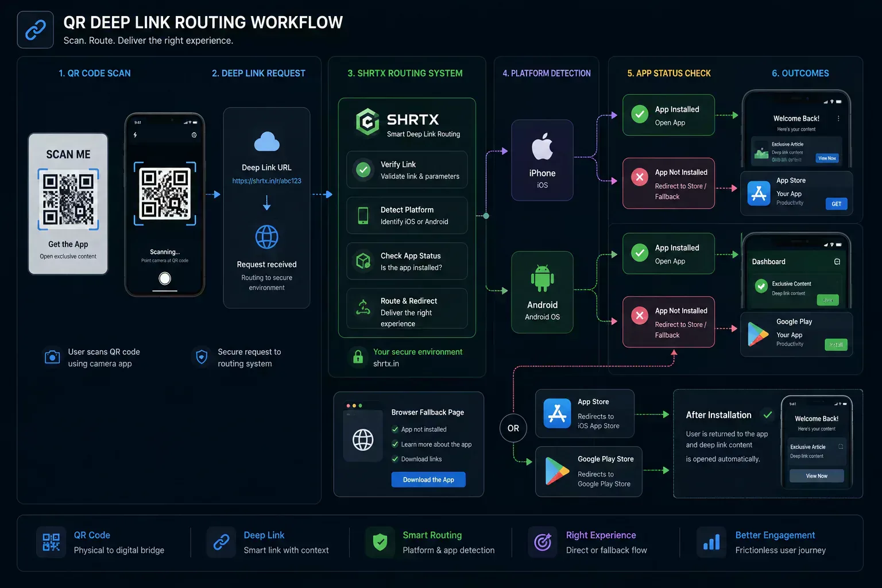Click the QR code on the SCAN ME poster
This screenshot has height=588, width=882.
(x=68, y=199)
